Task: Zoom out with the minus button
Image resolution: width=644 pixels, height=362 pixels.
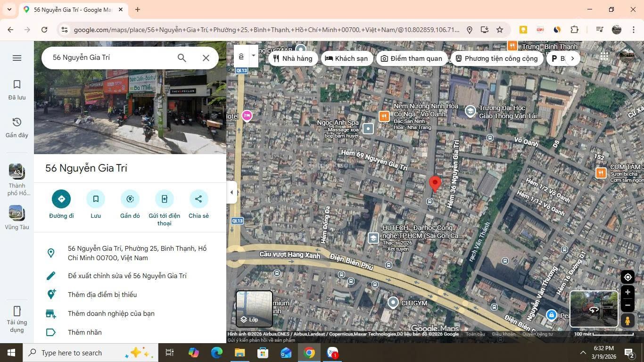Action: (627, 305)
